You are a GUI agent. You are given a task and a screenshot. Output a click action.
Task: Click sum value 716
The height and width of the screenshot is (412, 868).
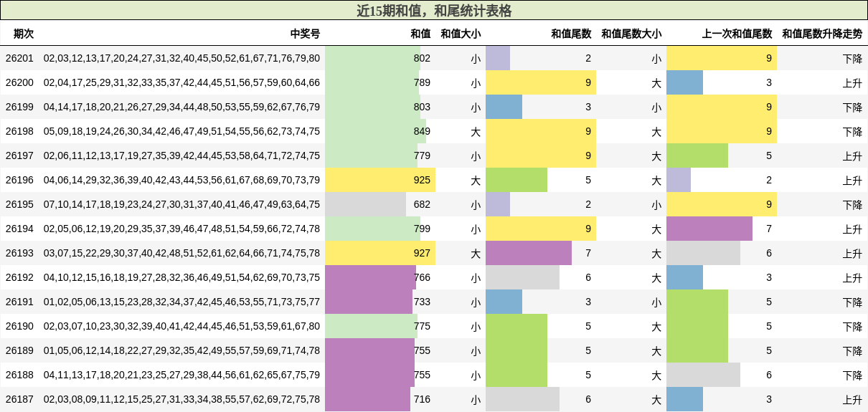pyautogui.click(x=422, y=399)
